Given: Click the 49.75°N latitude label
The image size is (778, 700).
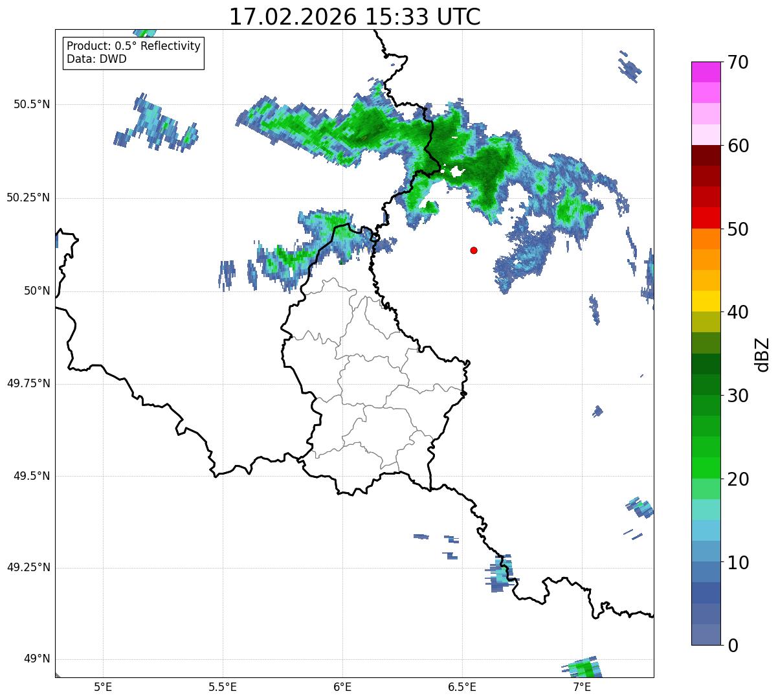Looking at the screenshot, I should tap(28, 383).
